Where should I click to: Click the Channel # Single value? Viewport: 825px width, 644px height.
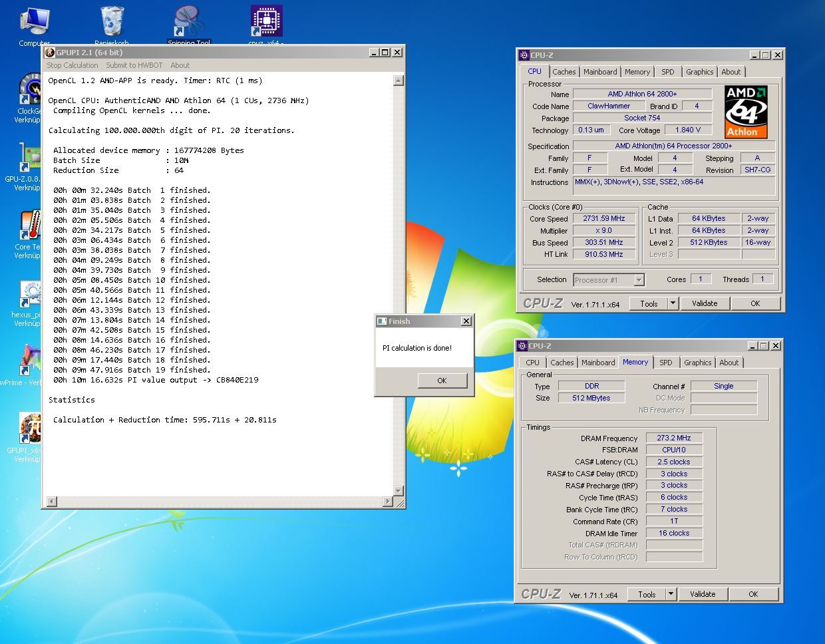pos(724,386)
